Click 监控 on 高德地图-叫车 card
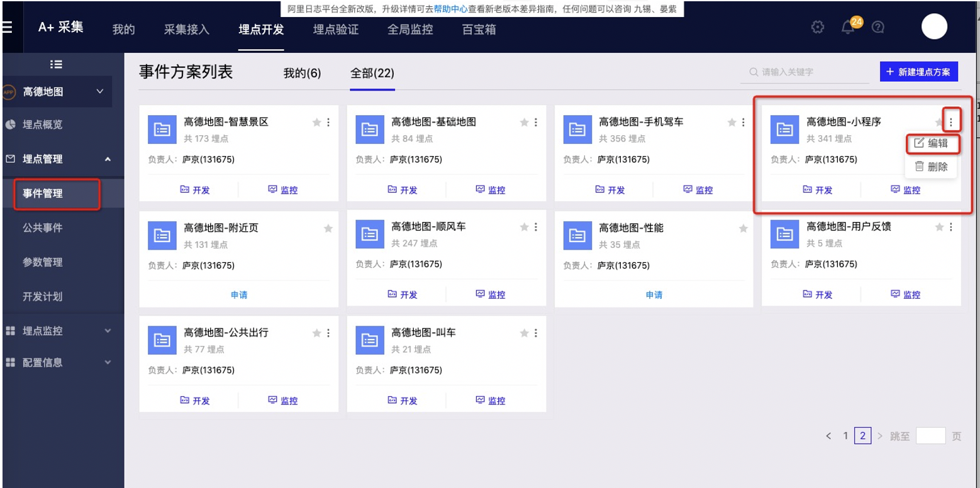 490,400
